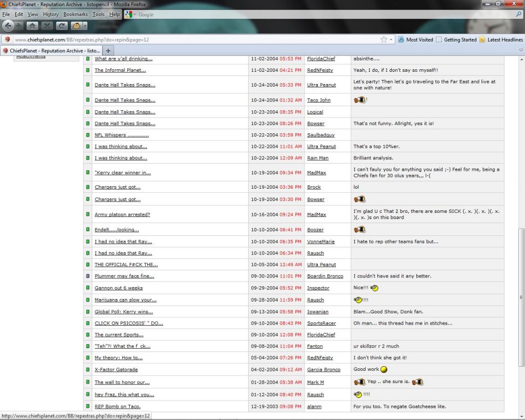
Task: Click the vertical scrollbar thumb
Action: pyautogui.click(x=521, y=297)
